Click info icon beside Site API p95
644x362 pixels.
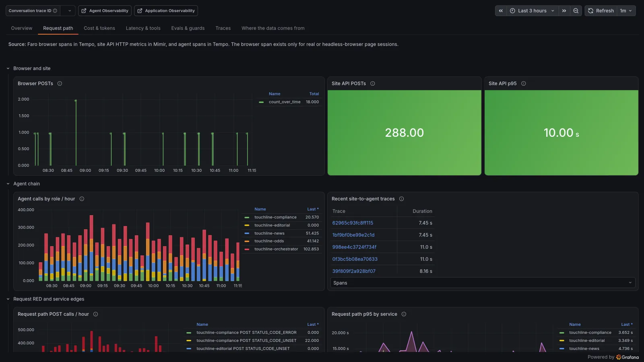click(x=524, y=84)
